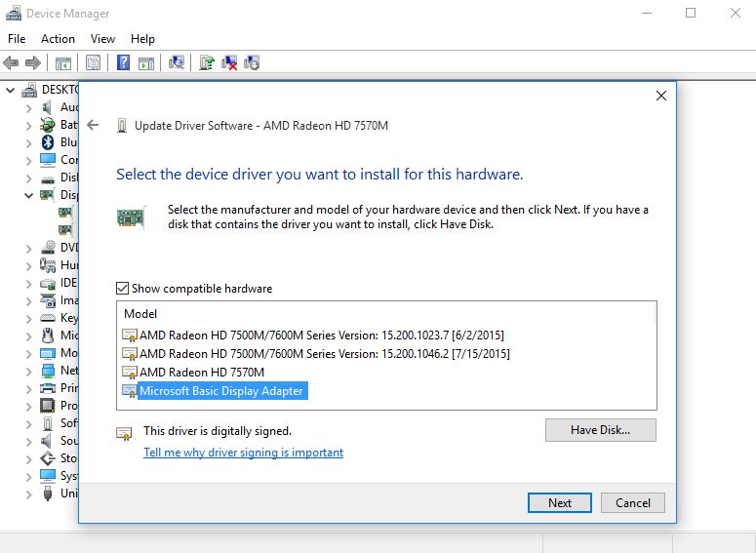
Task: Select AMD Radeon HD 7570M in the model list
Action: [201, 372]
